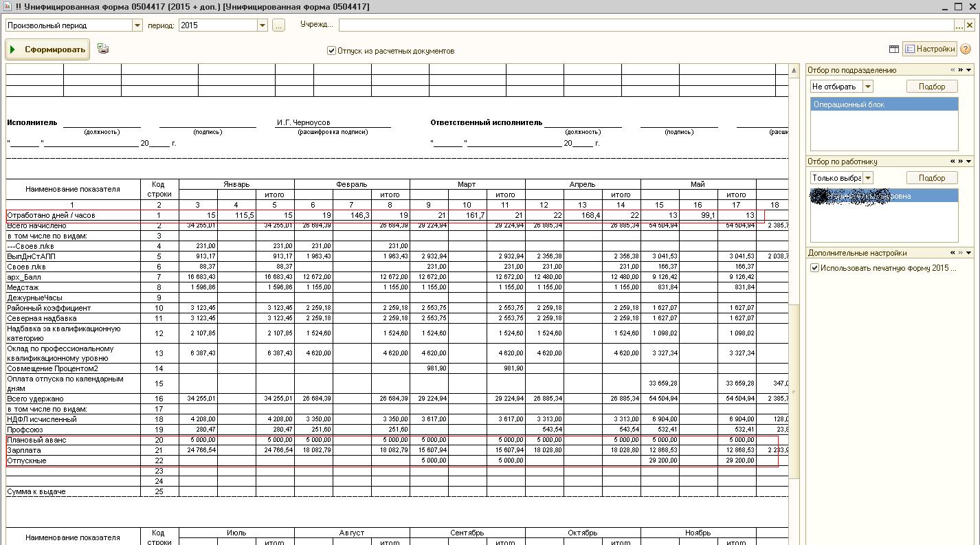Screen dimensions: 980x545
Task: Click Подбор in the worker filter panel
Action: (931, 178)
